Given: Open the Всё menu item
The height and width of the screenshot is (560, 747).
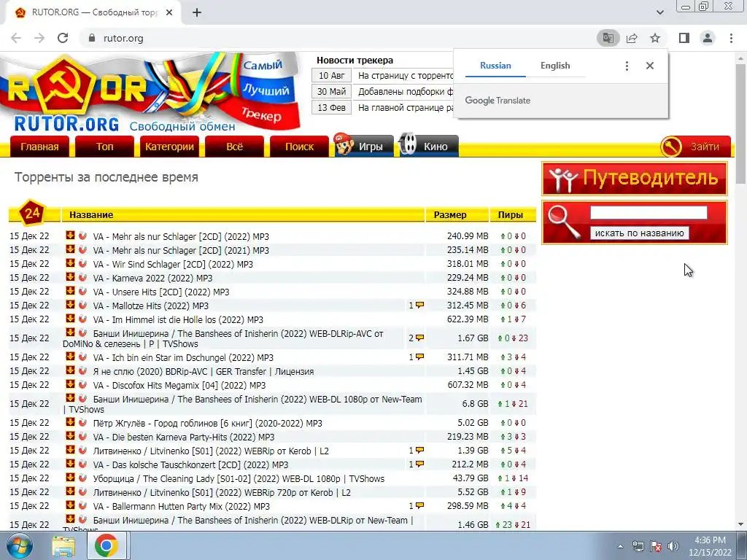Looking at the screenshot, I should click(234, 147).
